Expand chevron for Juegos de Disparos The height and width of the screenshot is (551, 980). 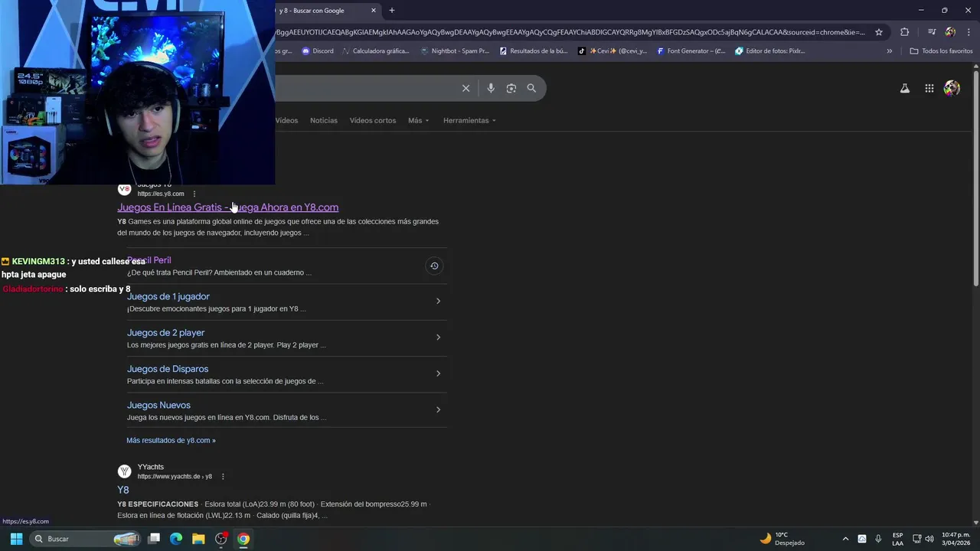[438, 373]
